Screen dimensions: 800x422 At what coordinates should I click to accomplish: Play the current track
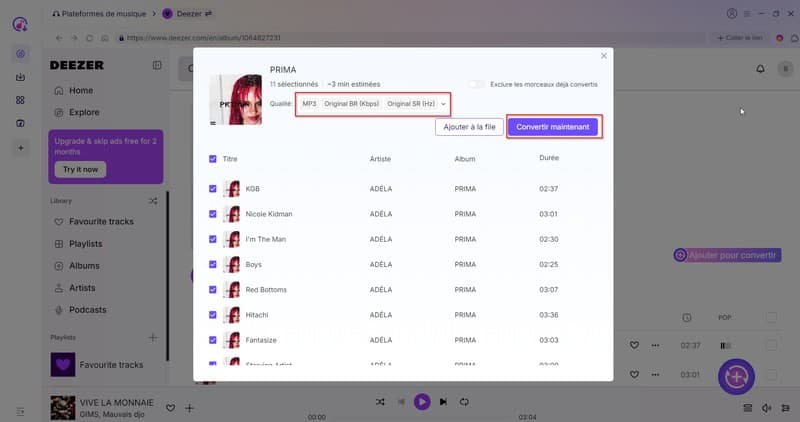(x=422, y=402)
